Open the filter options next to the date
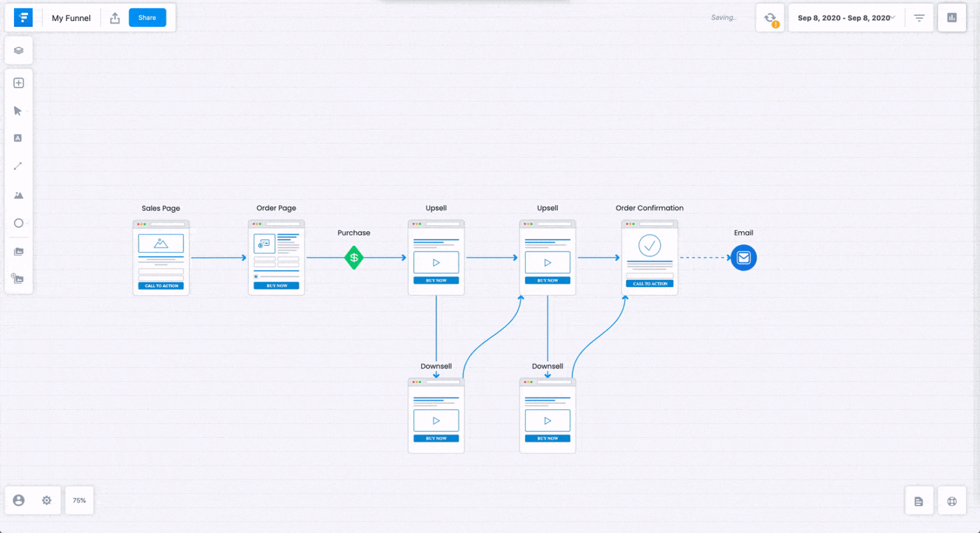Image resolution: width=980 pixels, height=533 pixels. [919, 17]
